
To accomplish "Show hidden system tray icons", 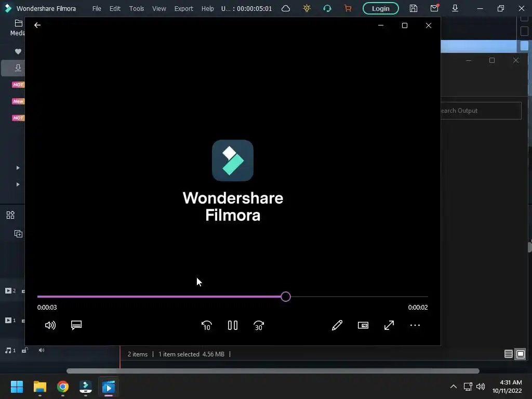I will (x=453, y=387).
